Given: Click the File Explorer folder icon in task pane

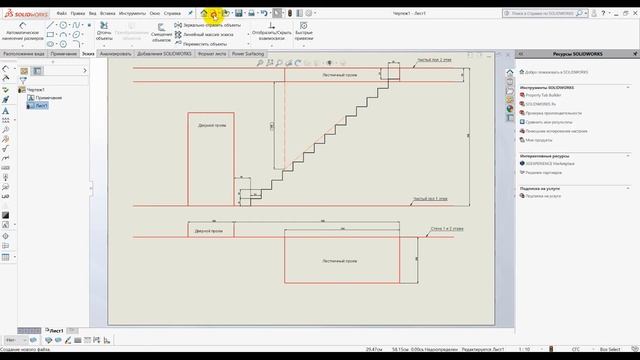Looking at the screenshot, I should pyautogui.click(x=510, y=90).
